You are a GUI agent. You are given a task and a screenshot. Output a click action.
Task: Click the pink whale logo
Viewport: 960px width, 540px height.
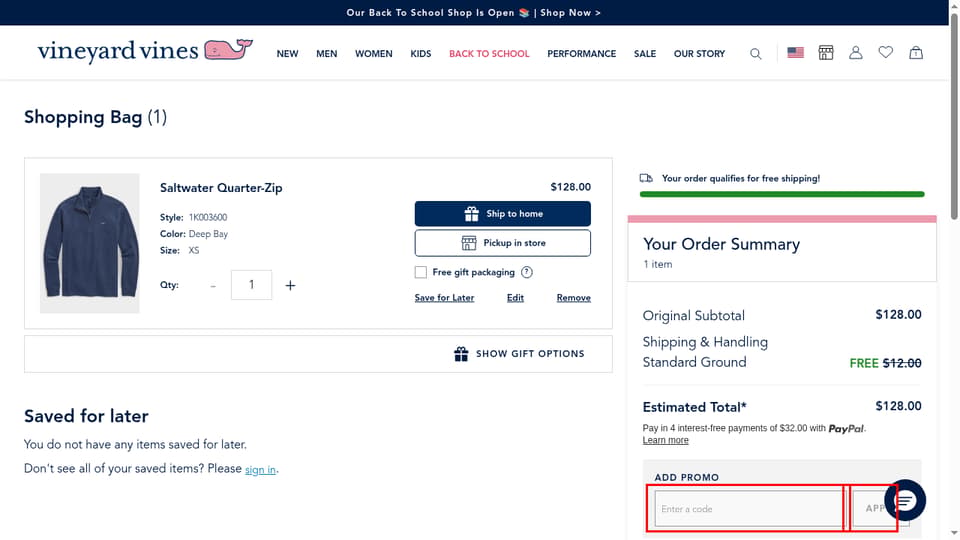[x=228, y=50]
